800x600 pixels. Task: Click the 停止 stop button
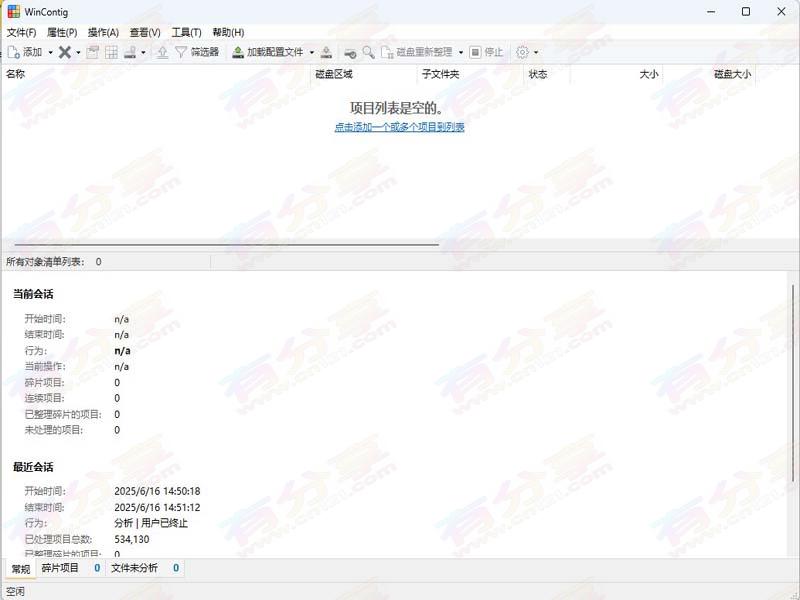point(487,52)
